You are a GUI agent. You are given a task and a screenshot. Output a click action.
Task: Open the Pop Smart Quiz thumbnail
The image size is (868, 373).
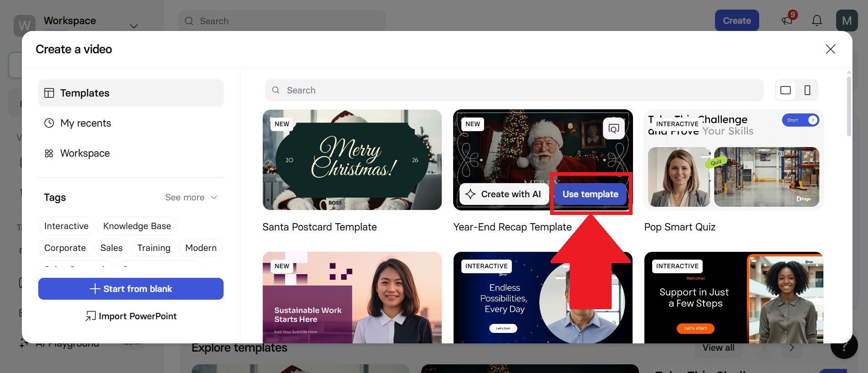pyautogui.click(x=734, y=160)
